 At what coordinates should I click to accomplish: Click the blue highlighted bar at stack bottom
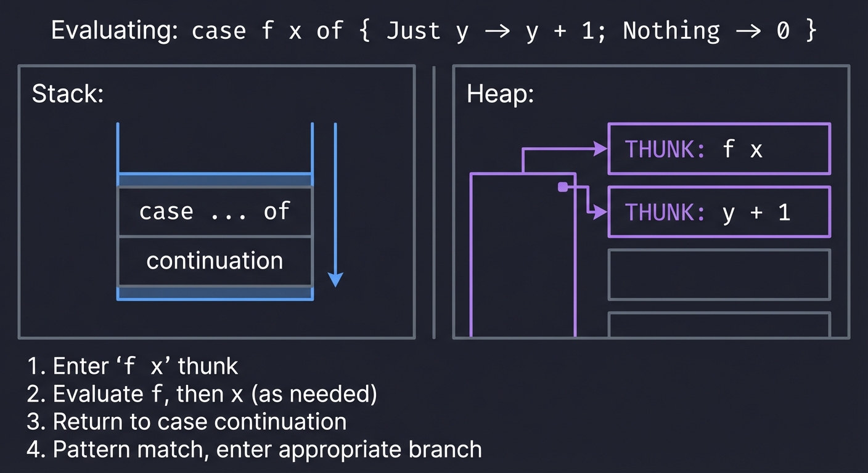coord(215,293)
